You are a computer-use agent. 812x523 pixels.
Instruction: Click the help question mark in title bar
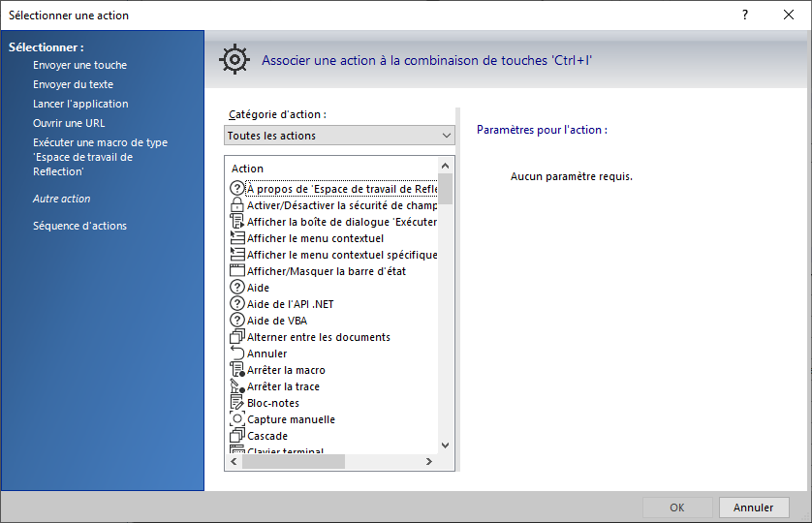[745, 15]
